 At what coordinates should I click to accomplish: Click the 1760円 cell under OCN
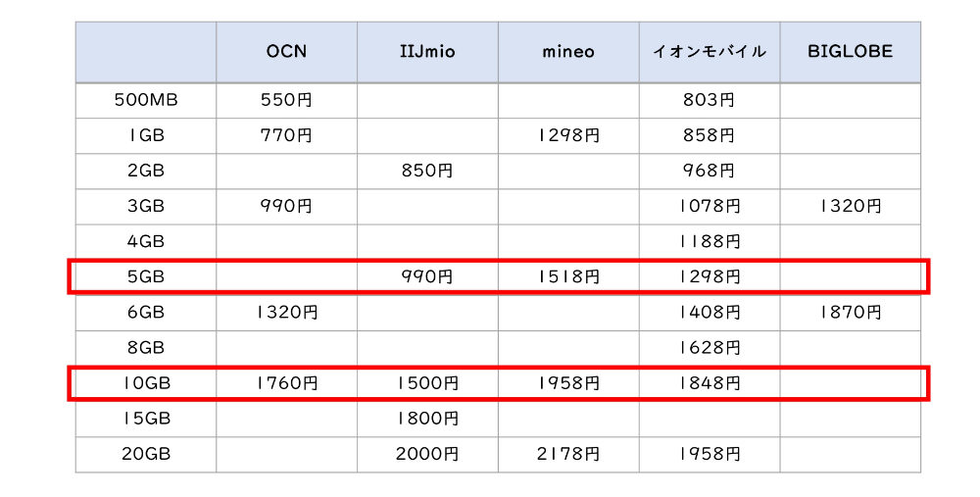pyautogui.click(x=286, y=383)
